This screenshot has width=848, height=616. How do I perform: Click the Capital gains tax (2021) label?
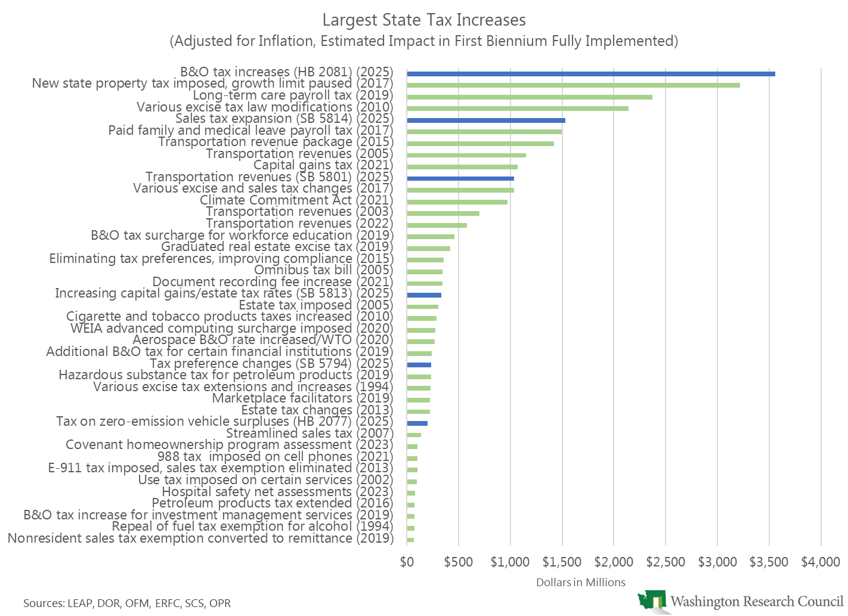(323, 165)
